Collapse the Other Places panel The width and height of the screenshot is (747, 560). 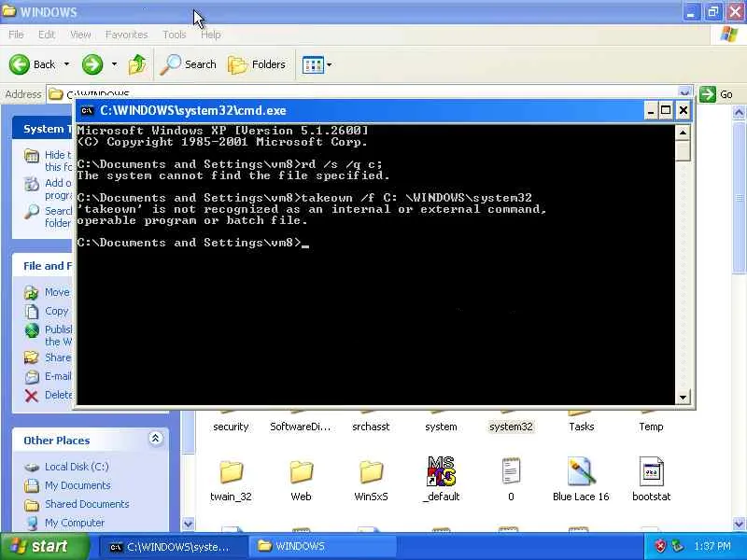(155, 439)
